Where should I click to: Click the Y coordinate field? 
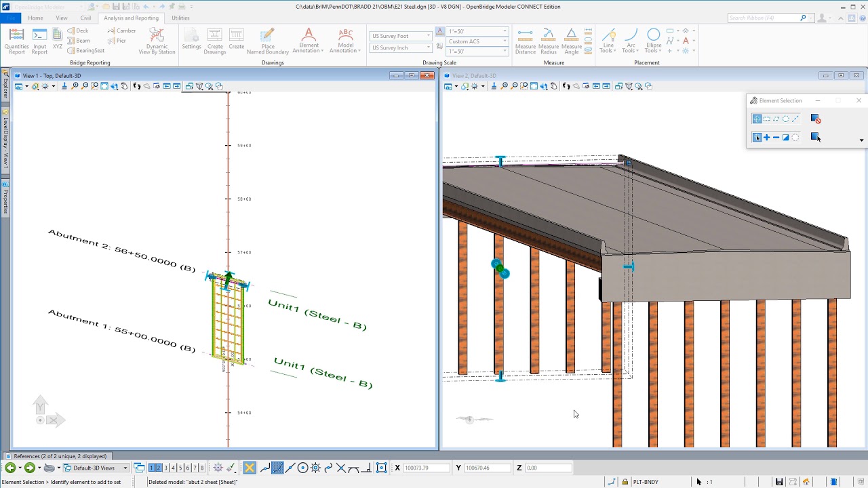pos(486,468)
